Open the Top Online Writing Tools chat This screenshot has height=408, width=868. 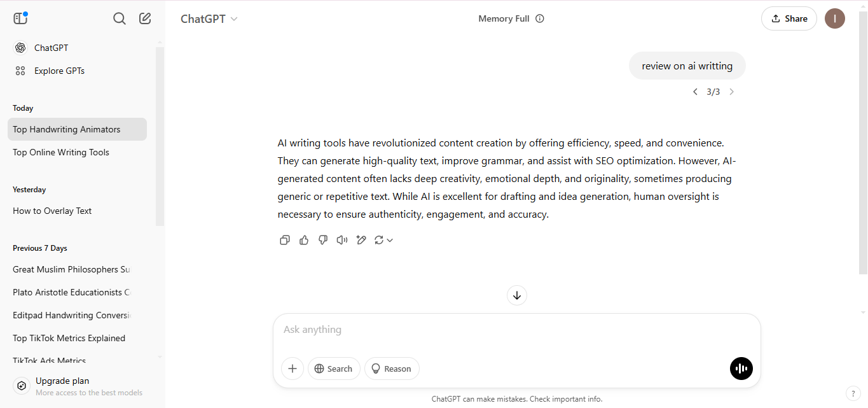tap(61, 152)
